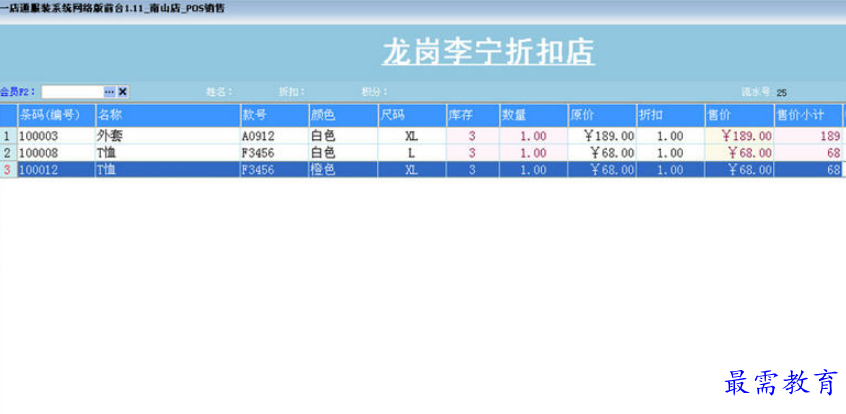Clear member field with X button
This screenshot has height=414, width=846.
click(x=123, y=92)
